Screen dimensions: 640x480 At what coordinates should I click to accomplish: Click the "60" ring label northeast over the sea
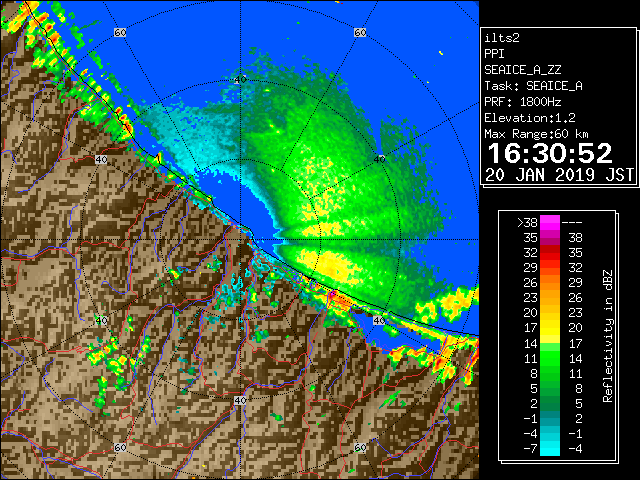pos(360,32)
